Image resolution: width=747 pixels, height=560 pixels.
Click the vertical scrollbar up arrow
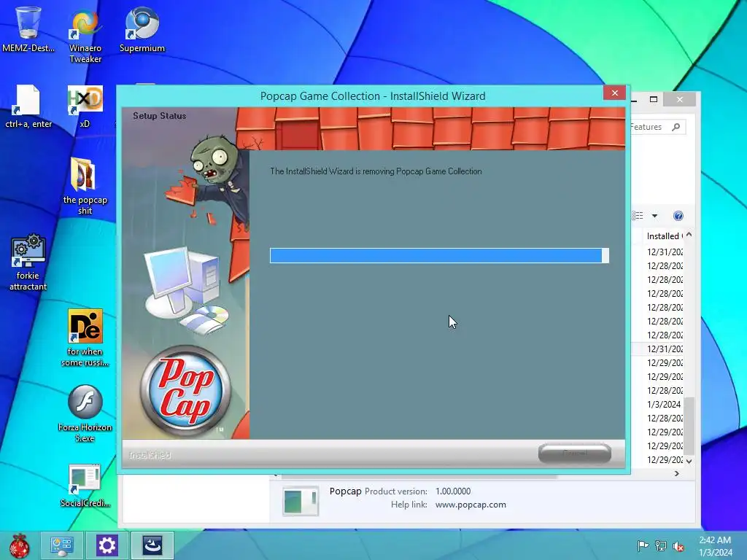pyautogui.click(x=689, y=235)
